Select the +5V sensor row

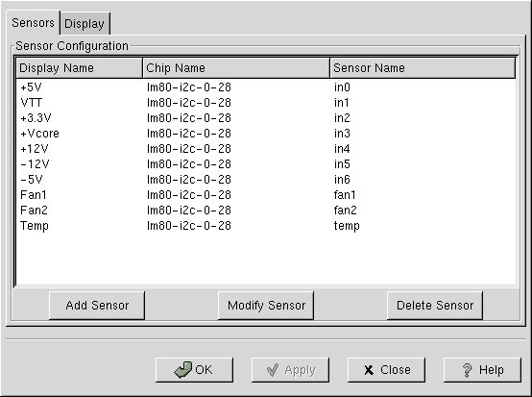tap(266, 87)
